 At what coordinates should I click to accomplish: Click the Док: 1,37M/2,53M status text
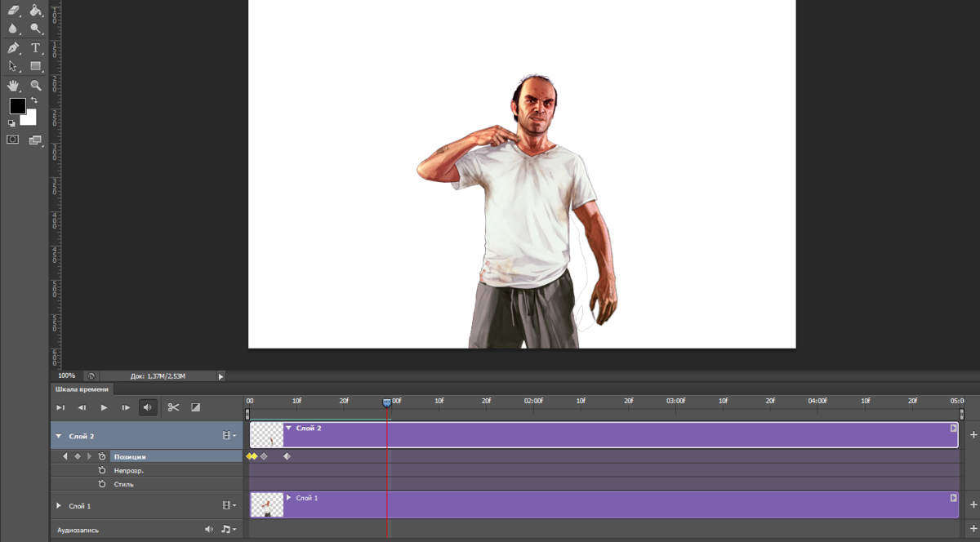[158, 376]
